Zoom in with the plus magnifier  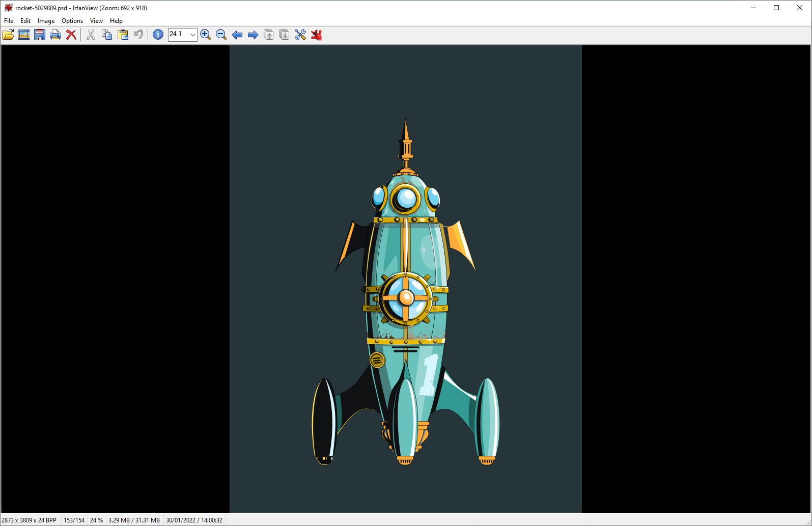click(206, 35)
